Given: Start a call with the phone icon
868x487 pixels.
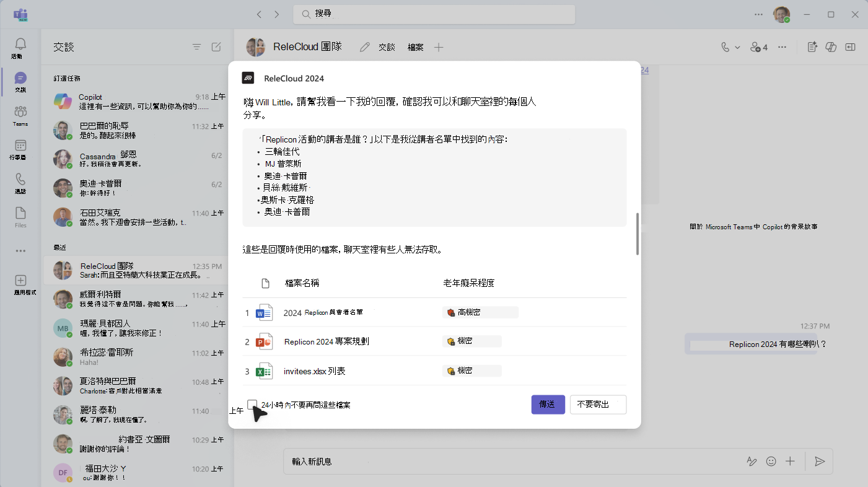Looking at the screenshot, I should click(726, 47).
